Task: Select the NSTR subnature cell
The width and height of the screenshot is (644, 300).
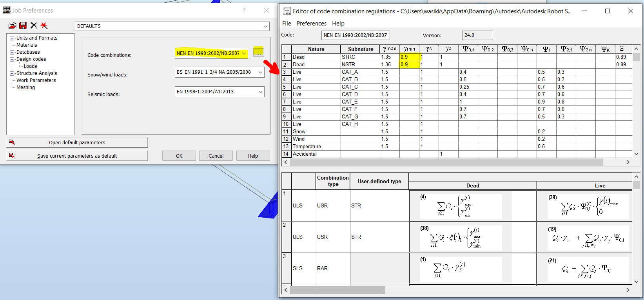Action: coord(361,65)
